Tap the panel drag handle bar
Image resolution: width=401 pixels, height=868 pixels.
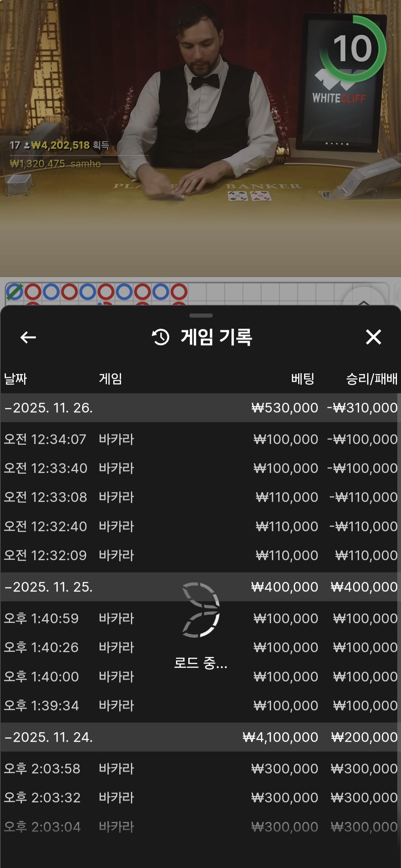coord(201,316)
